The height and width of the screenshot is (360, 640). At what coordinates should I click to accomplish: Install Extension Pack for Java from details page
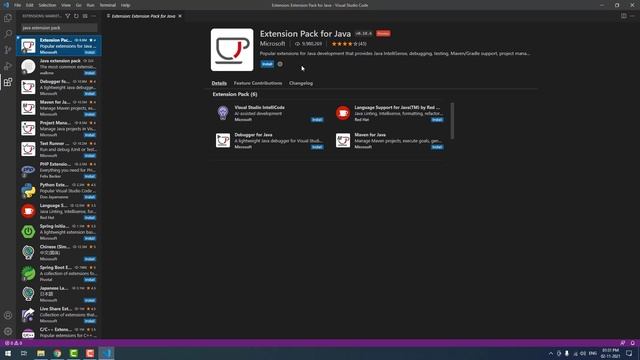click(267, 64)
